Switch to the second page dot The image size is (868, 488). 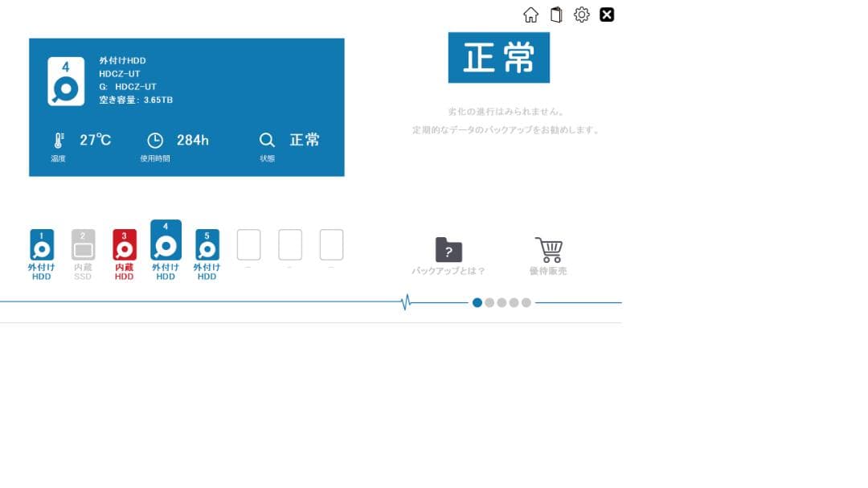489,303
